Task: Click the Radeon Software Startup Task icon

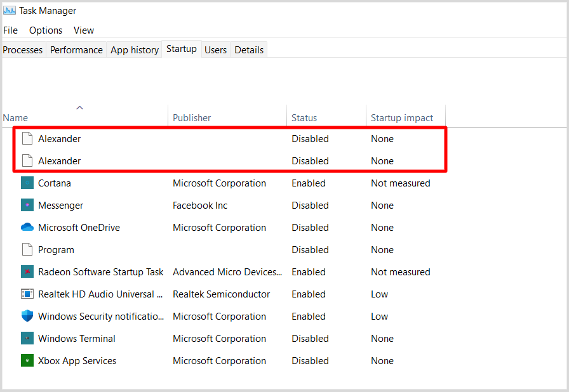Action: pos(27,271)
